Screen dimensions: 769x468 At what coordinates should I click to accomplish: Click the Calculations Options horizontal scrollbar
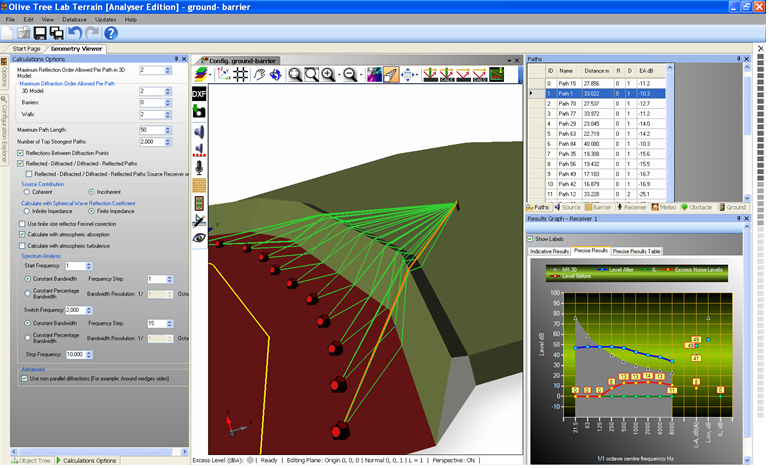pyautogui.click(x=99, y=451)
